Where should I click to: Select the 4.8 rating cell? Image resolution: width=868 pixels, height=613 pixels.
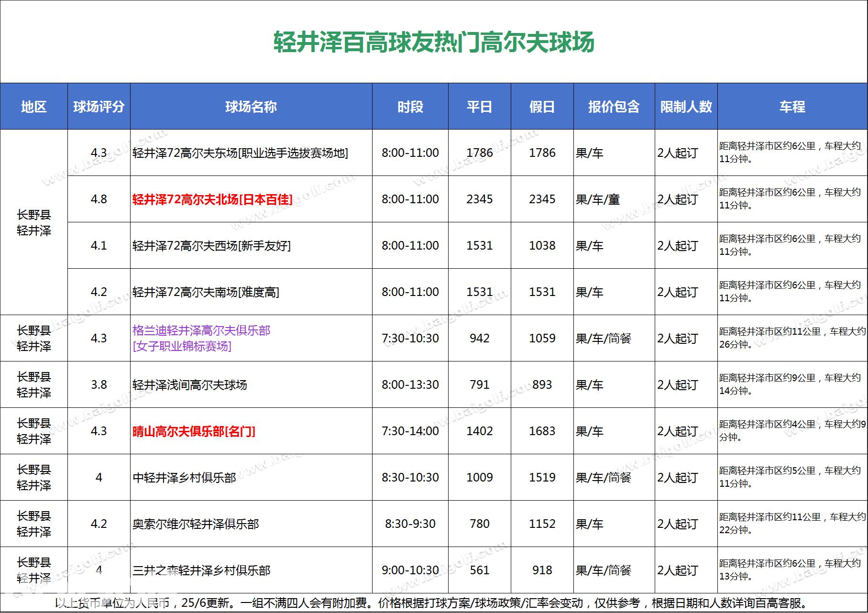pos(99,199)
